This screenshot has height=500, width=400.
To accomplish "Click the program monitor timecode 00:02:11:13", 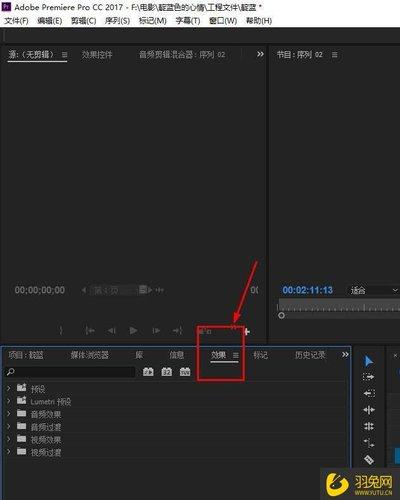I will point(307,290).
